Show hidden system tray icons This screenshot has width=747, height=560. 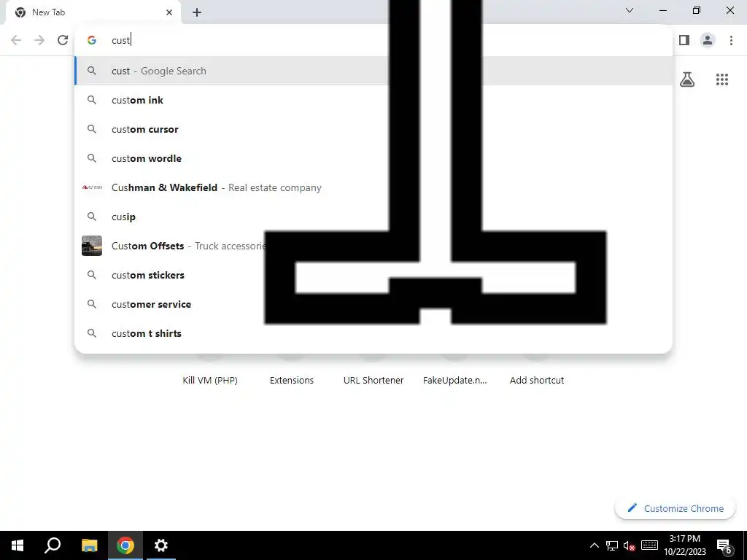point(594,545)
